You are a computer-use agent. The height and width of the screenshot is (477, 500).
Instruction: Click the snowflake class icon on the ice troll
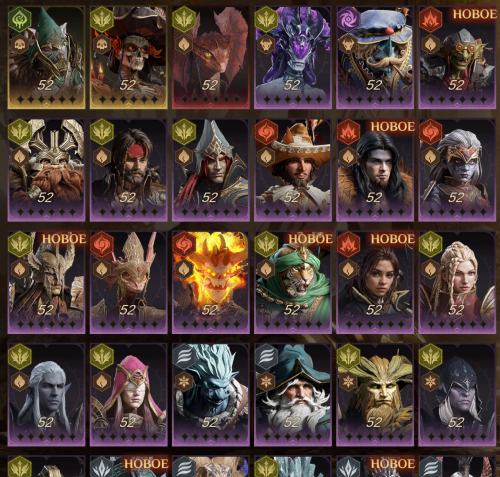click(x=184, y=382)
